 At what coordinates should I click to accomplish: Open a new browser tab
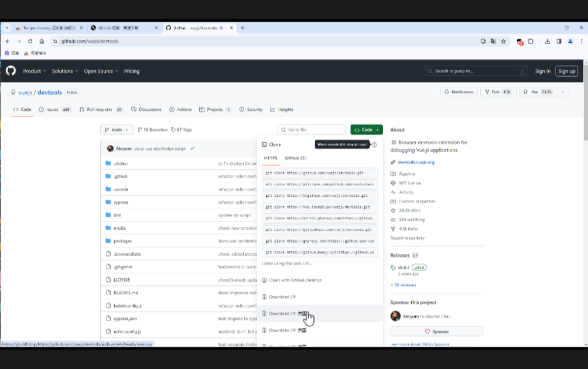tap(242, 28)
